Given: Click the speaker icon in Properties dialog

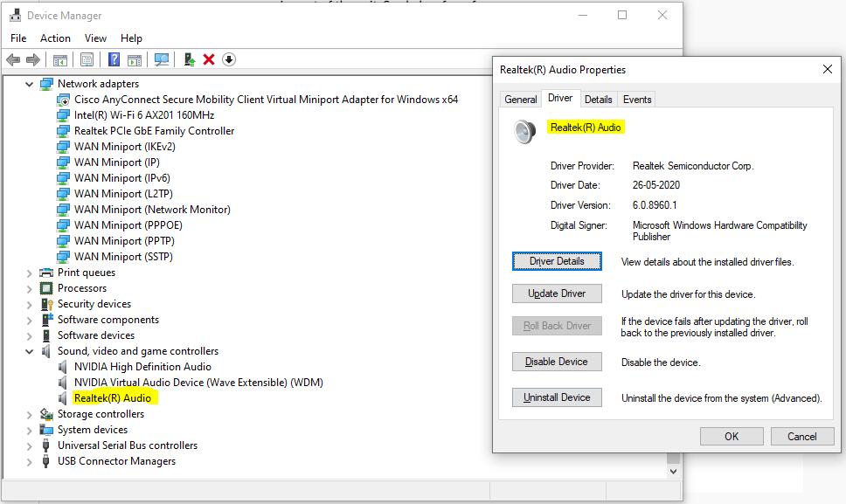Looking at the screenshot, I should 524,132.
